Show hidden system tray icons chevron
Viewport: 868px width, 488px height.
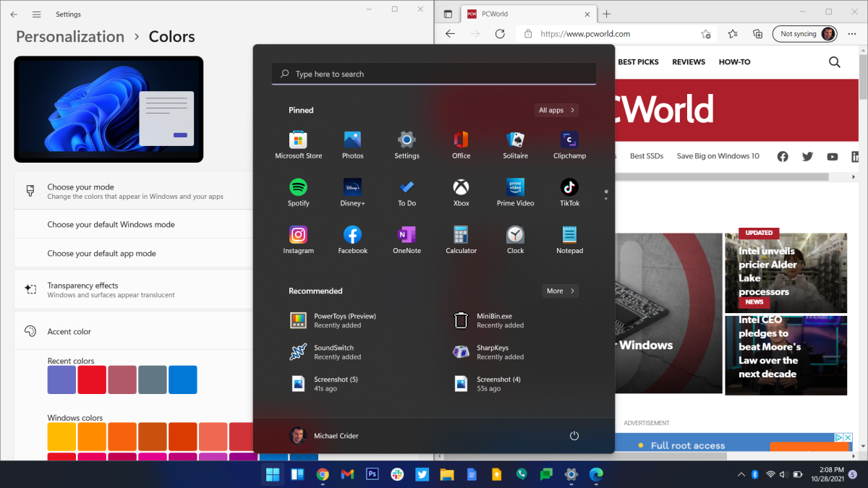tap(741, 474)
